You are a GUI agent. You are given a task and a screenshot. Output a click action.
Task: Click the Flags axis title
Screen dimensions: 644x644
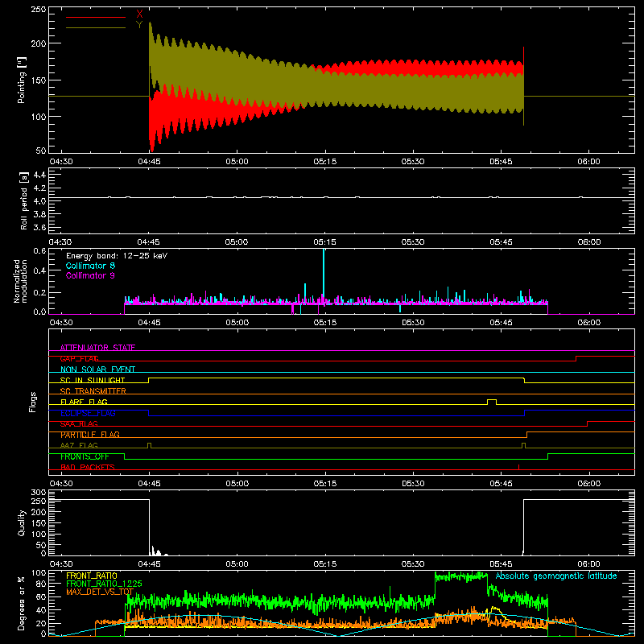[x=32, y=402]
